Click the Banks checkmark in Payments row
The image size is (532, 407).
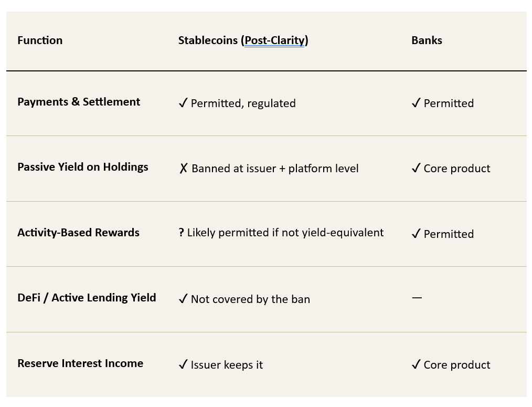416,103
